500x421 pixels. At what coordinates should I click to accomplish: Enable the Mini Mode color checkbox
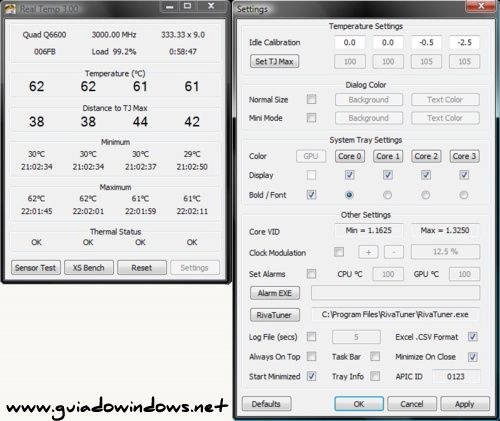(x=311, y=118)
